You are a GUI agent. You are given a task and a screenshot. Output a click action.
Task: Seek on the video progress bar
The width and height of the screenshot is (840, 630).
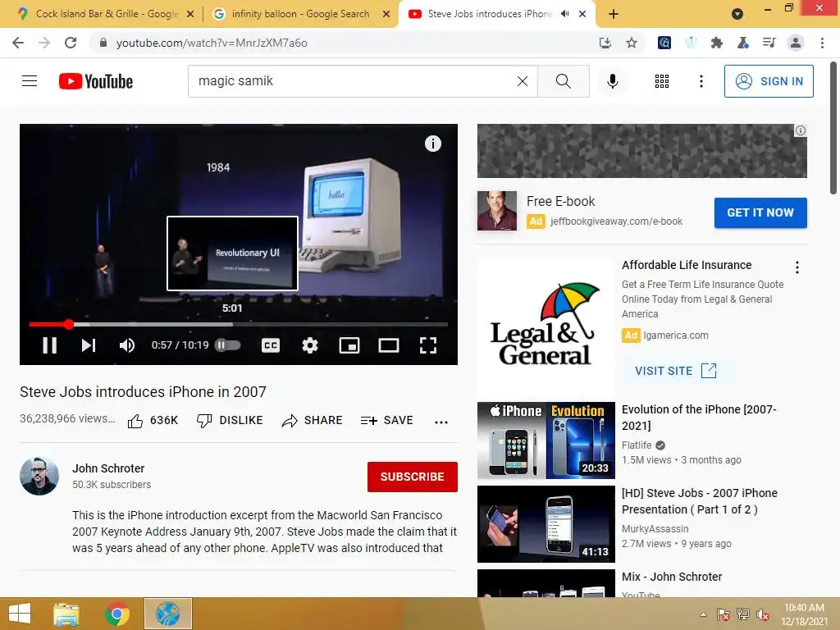pyautogui.click(x=239, y=324)
